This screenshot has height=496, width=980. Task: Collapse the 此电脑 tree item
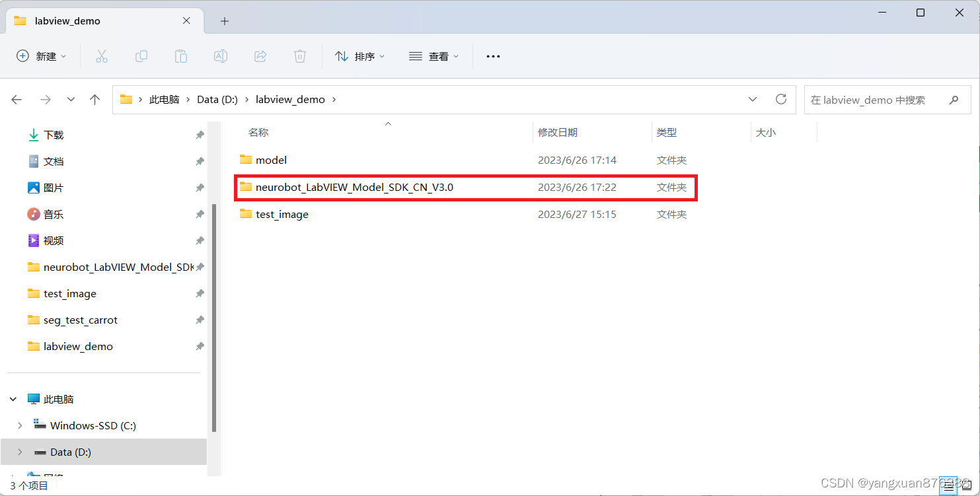(12, 399)
